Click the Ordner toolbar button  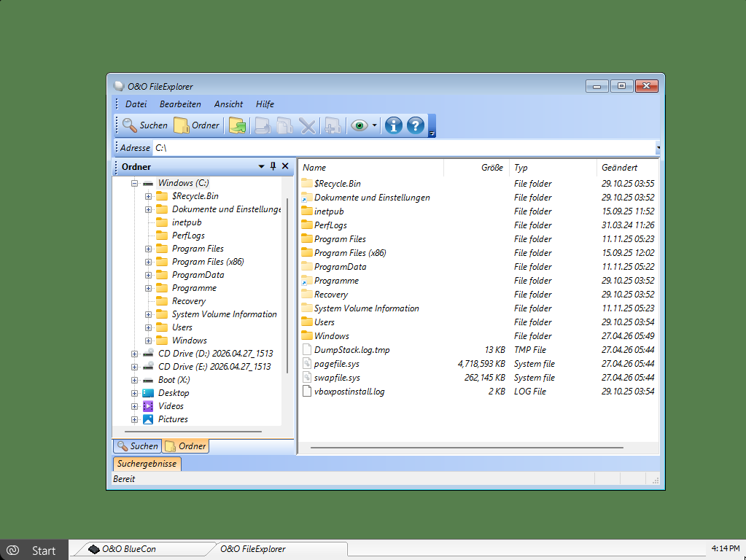(x=196, y=125)
